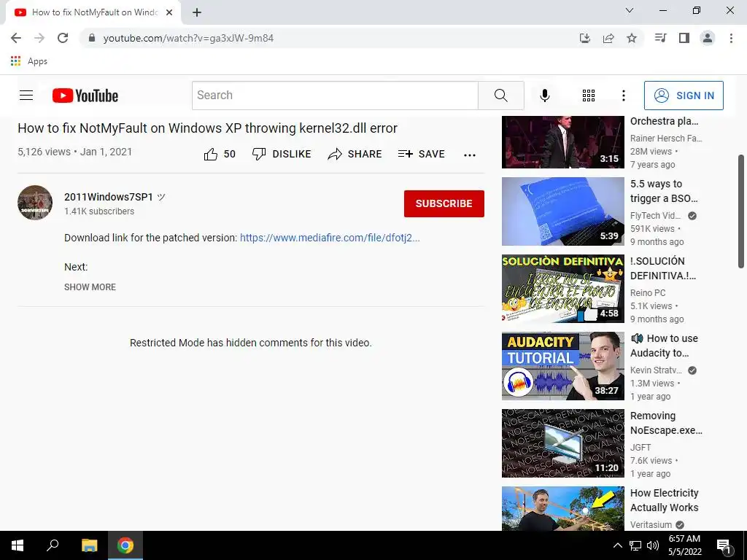The height and width of the screenshot is (560, 747).
Task: Open a new browser tab
Action: tap(197, 12)
